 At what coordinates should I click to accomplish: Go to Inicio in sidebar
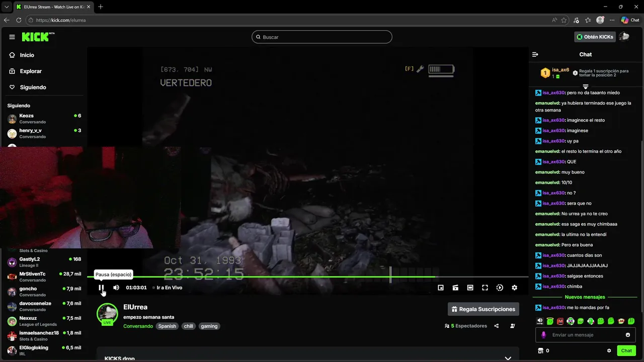coord(22,55)
